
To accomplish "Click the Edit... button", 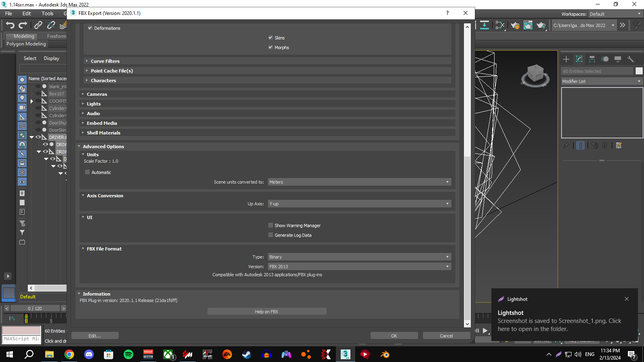I will (95, 336).
